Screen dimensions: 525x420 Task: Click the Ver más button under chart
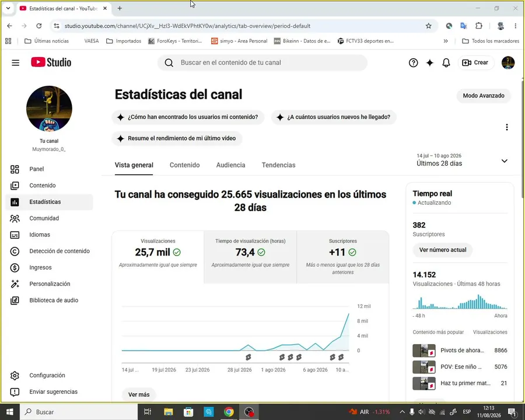(139, 394)
